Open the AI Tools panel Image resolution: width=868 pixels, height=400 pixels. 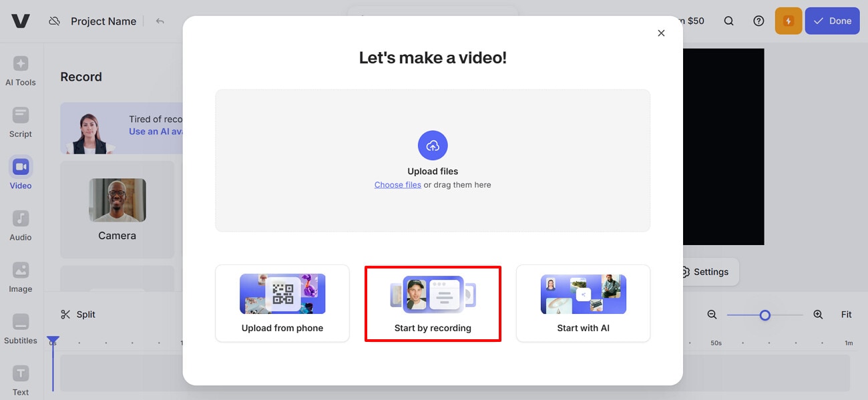[x=20, y=70]
